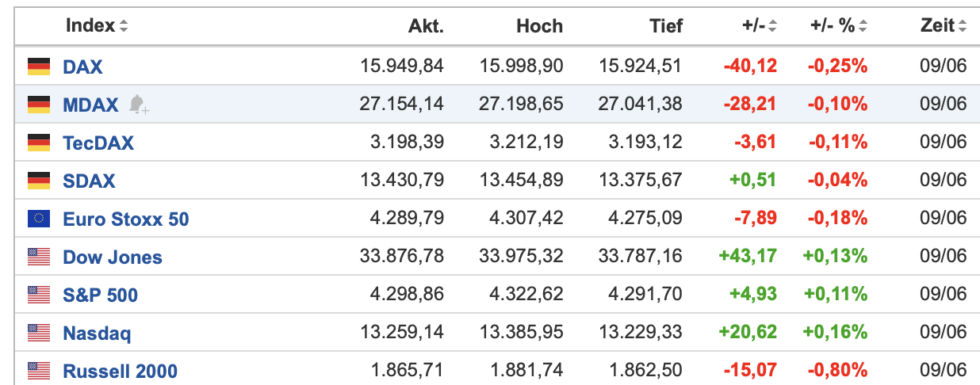The width and height of the screenshot is (980, 385).
Task: Sort by the +/- % column
Action: click(x=838, y=26)
